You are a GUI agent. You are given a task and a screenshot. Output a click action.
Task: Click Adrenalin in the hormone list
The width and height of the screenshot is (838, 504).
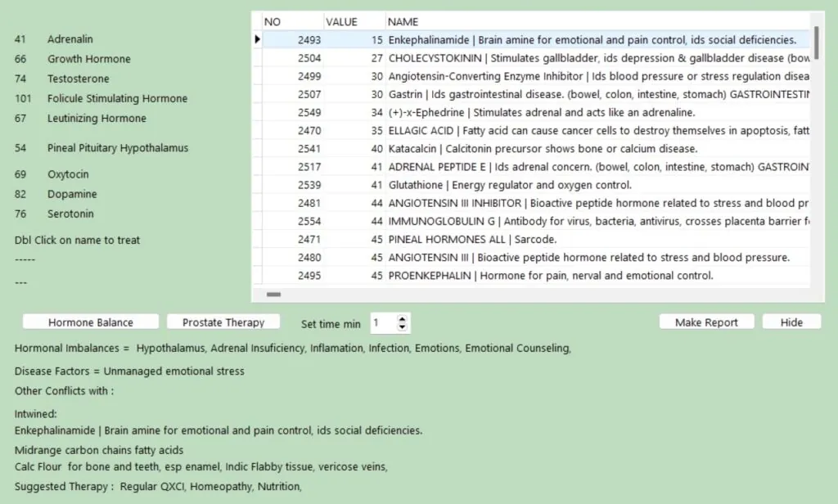pos(70,39)
